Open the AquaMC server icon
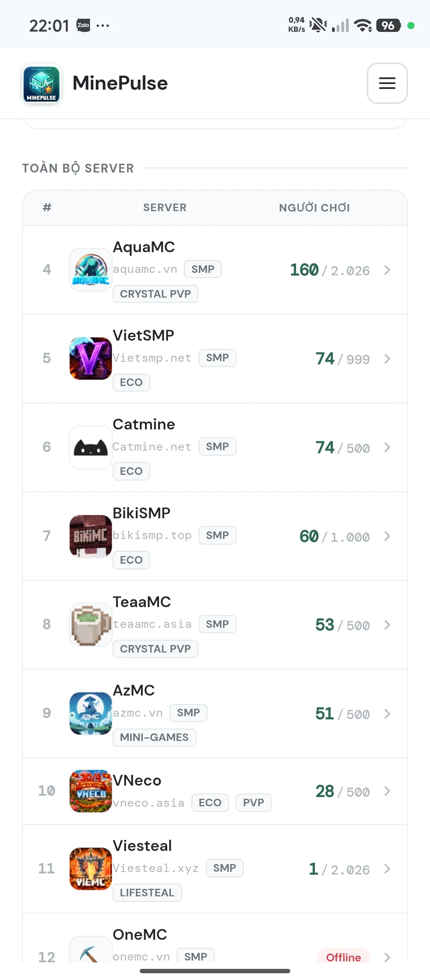Screen dimensions: 430x980 (x=91, y=270)
